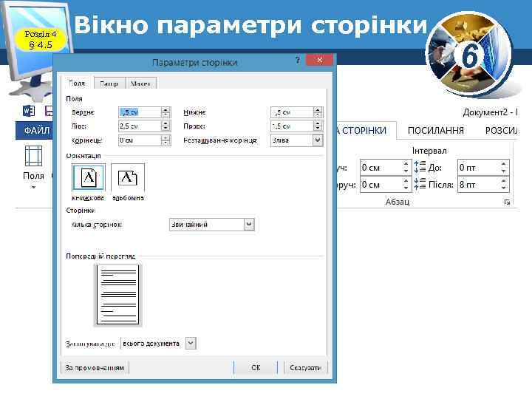
Task: Open the ПОСИЛАННЯ ribbon tab
Action: [436, 131]
